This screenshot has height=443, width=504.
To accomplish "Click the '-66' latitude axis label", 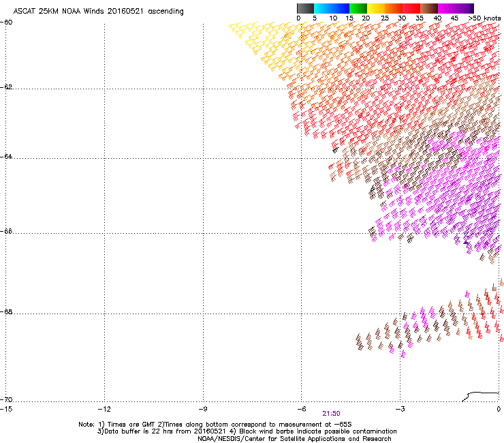I will pyautogui.click(x=6, y=231).
